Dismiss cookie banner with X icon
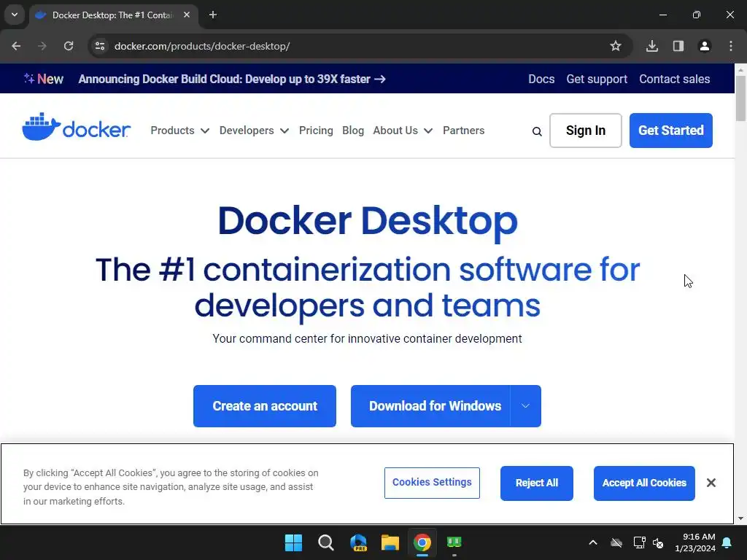This screenshot has width=747, height=560. (711, 483)
